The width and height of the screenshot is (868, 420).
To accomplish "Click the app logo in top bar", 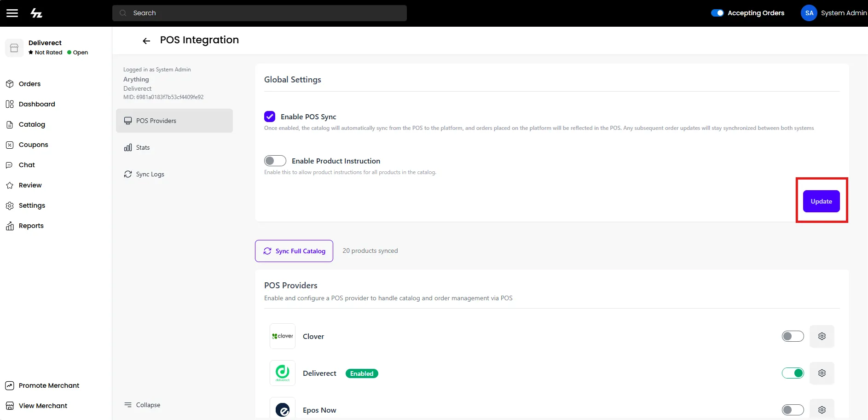I will pyautogui.click(x=36, y=13).
